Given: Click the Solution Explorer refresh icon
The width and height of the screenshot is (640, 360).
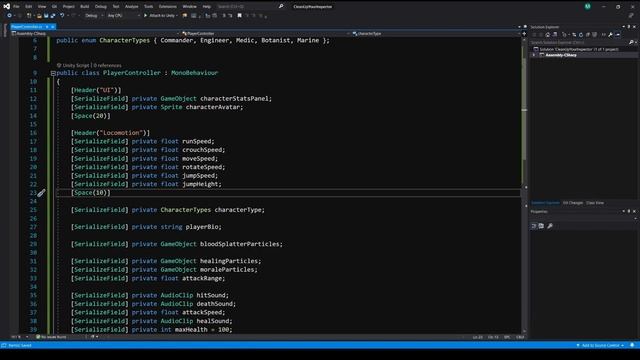Looking at the screenshot, I should (581, 35).
